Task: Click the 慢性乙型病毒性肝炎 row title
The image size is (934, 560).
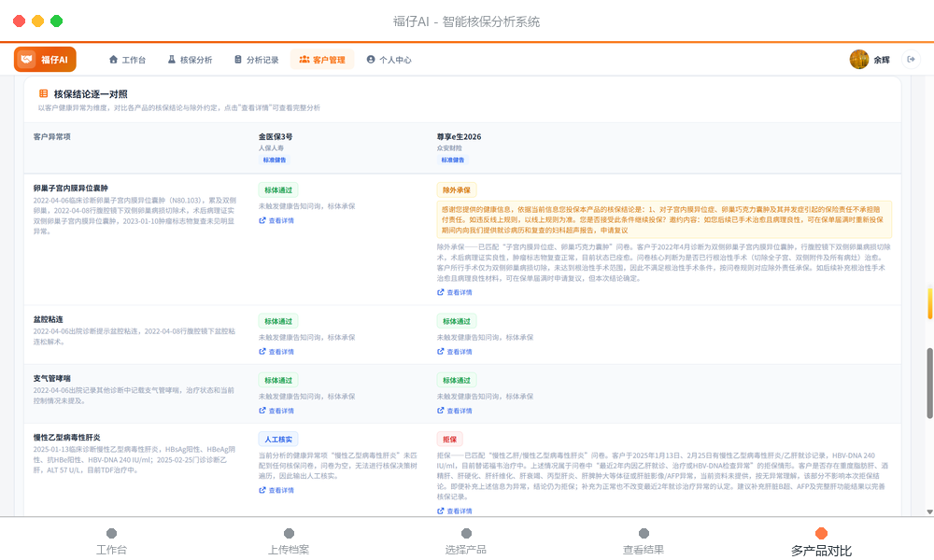Action: (x=66, y=438)
